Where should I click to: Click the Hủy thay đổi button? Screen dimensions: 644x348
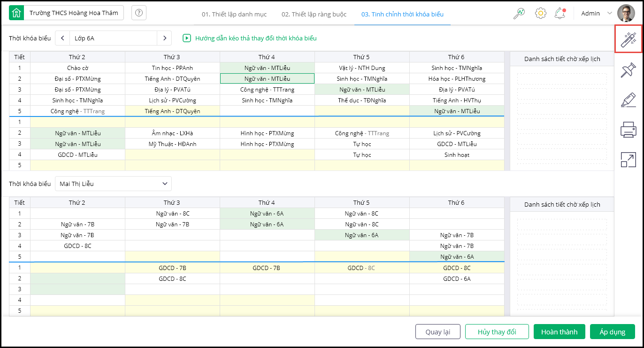[497, 332]
